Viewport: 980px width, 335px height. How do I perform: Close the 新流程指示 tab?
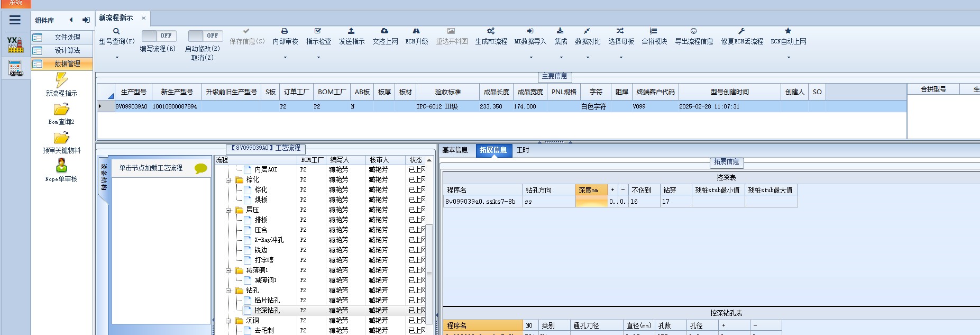coord(143,18)
